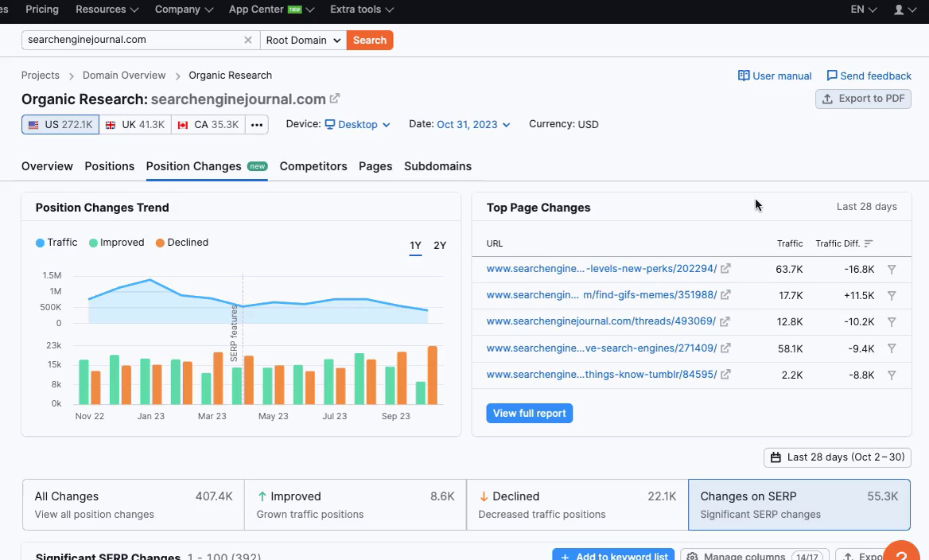Screen dimensions: 929x560
Task: Open the levels-new-perks/202294 page link
Action: point(601,268)
